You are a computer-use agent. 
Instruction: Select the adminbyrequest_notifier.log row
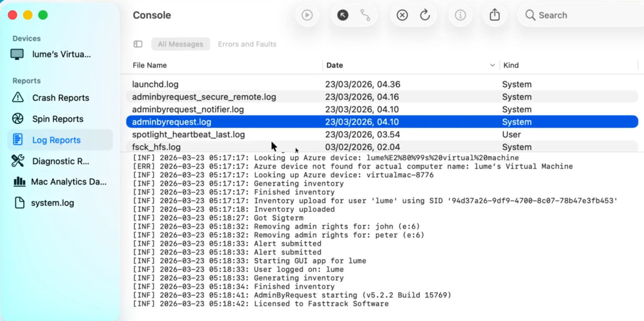[x=382, y=109]
